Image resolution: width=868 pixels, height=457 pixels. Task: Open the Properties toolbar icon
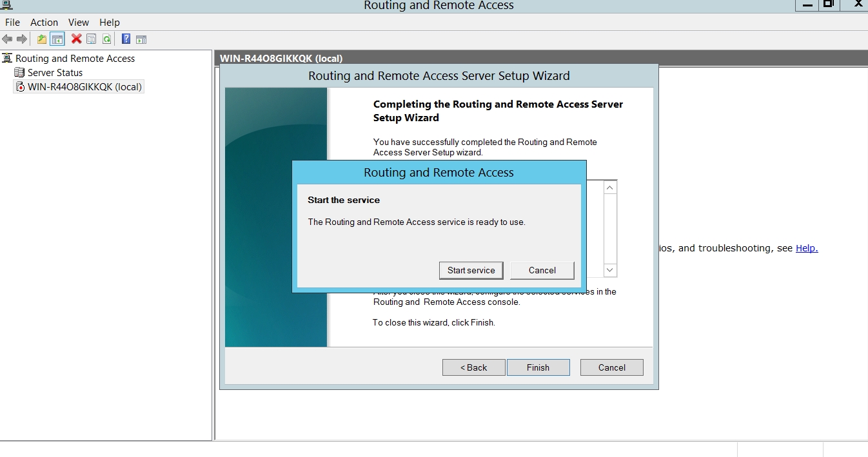pyautogui.click(x=92, y=39)
